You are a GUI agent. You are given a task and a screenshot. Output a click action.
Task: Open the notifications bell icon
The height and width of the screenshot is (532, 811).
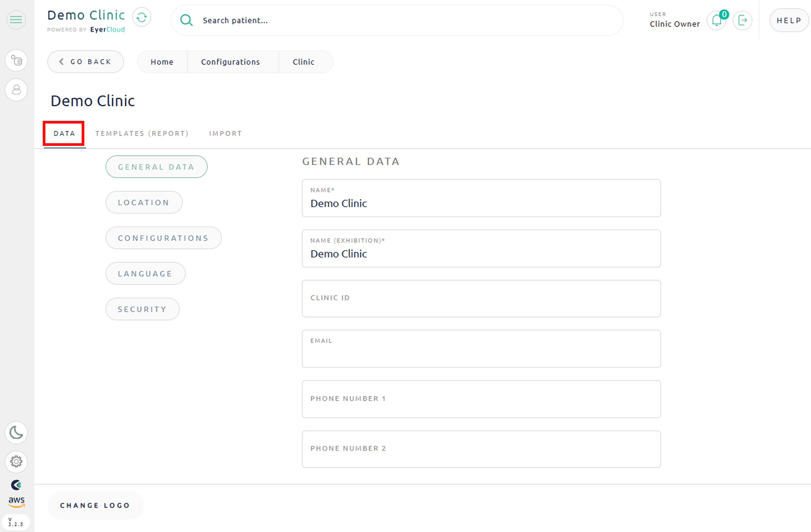point(717,21)
